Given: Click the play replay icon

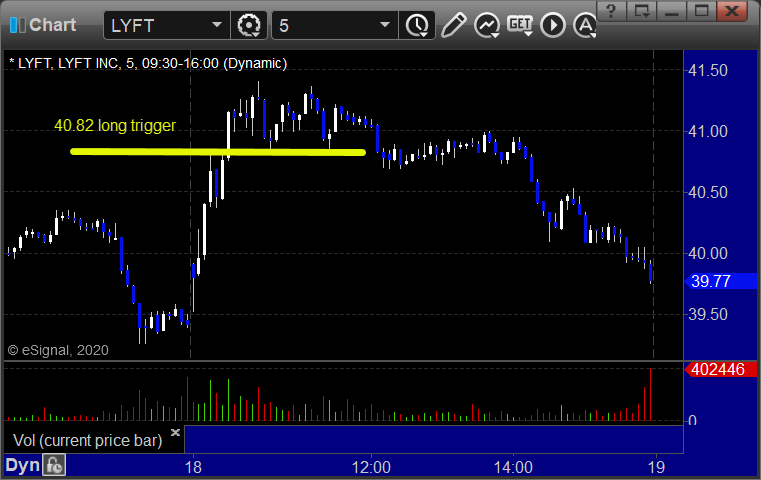Looking at the screenshot, I should 553,25.
